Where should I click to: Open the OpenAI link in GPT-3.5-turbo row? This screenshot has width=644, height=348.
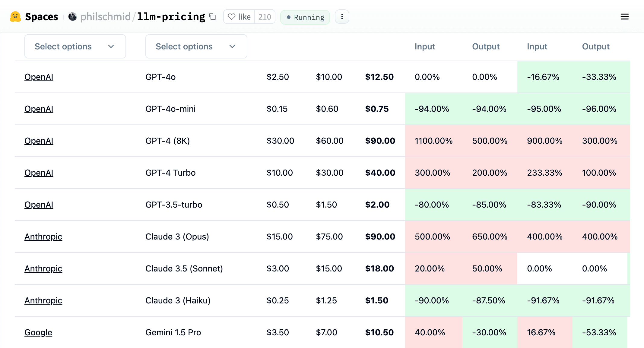coord(39,205)
